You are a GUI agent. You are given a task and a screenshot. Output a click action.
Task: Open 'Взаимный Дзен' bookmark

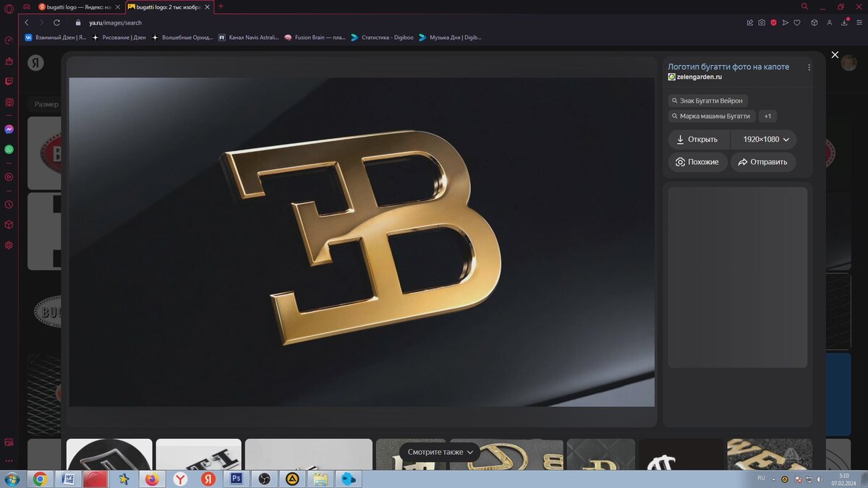click(x=56, y=37)
